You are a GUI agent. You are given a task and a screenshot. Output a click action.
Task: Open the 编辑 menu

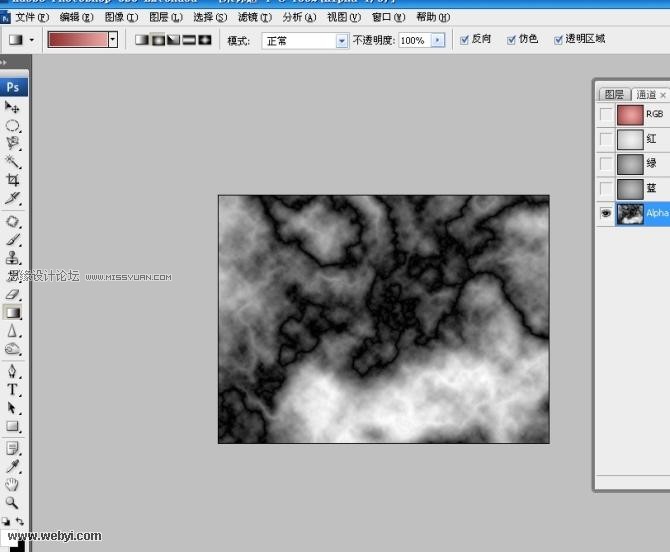(76, 17)
